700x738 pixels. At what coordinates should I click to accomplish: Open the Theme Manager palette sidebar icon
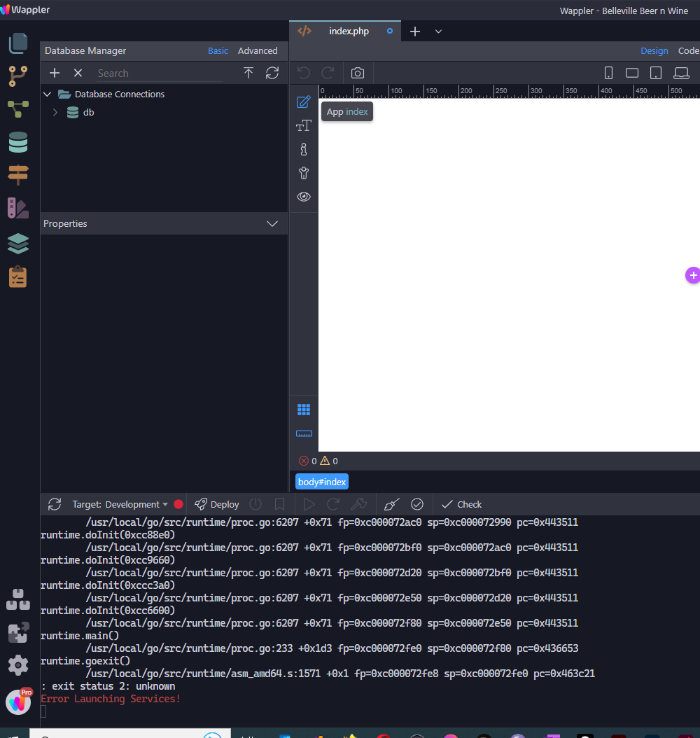coord(18,208)
